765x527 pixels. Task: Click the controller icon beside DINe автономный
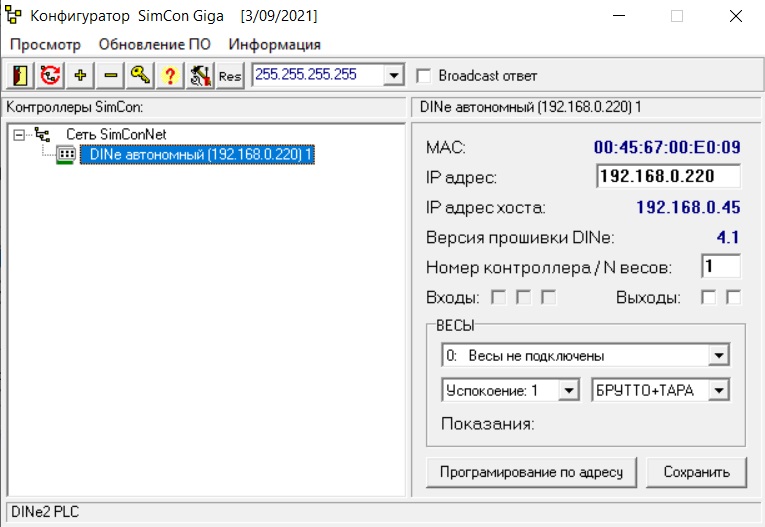pyautogui.click(x=66, y=155)
